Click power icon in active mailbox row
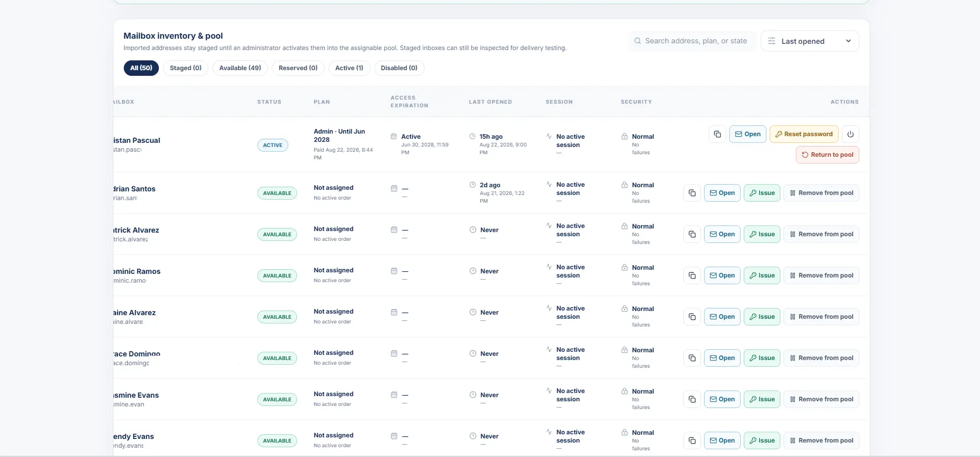 tap(850, 134)
